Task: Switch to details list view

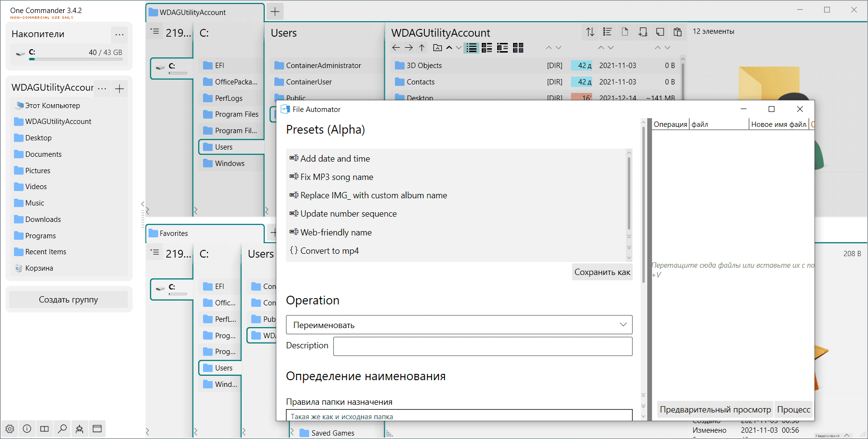Action: coord(472,47)
